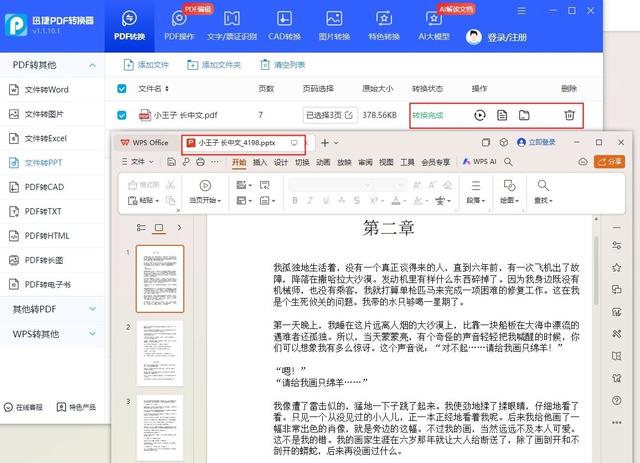This screenshot has height=463, width=640.
Task: Open the 特色转换 tab
Action: pyautogui.click(x=384, y=26)
